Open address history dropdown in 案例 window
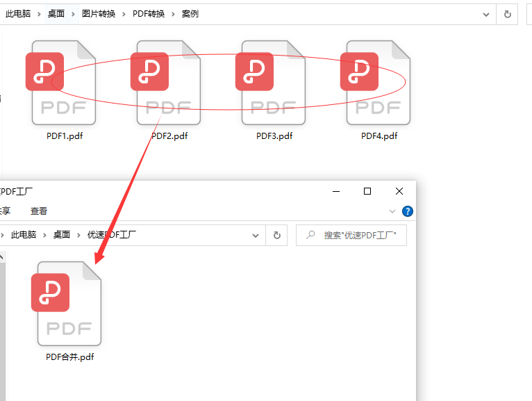Screen dimensions: 532x401 click(x=486, y=15)
